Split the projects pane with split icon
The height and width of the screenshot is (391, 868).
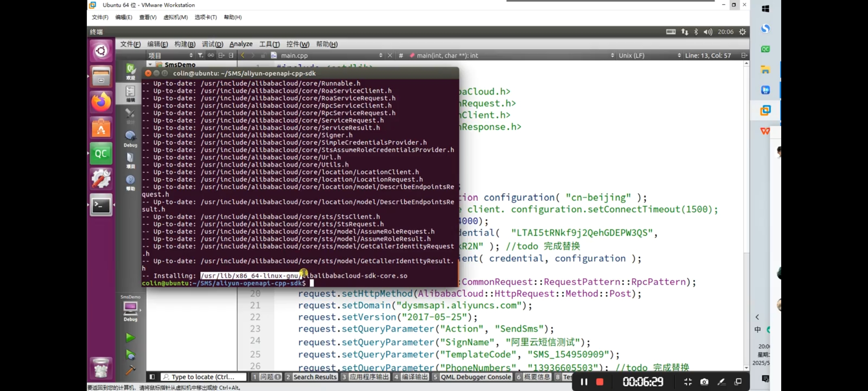[x=221, y=55]
